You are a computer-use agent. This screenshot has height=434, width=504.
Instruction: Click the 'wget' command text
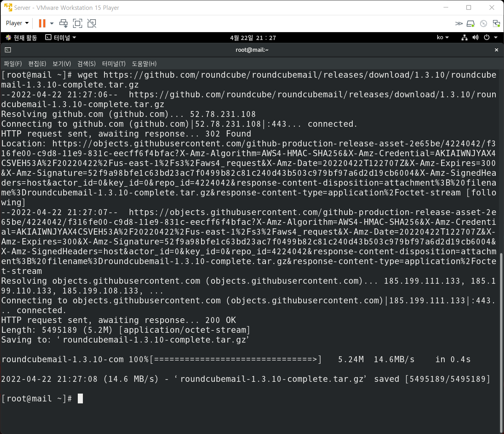tap(88, 75)
